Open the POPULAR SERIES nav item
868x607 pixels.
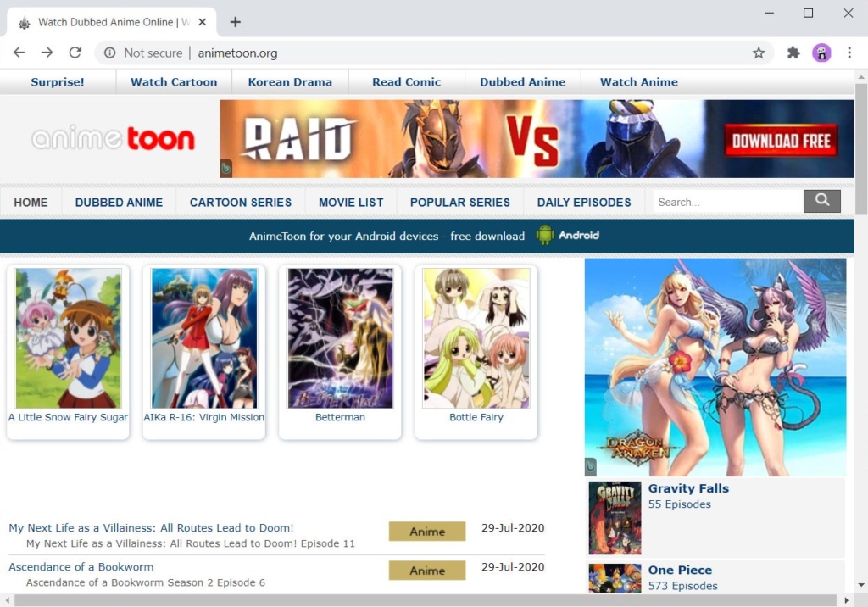tap(460, 203)
